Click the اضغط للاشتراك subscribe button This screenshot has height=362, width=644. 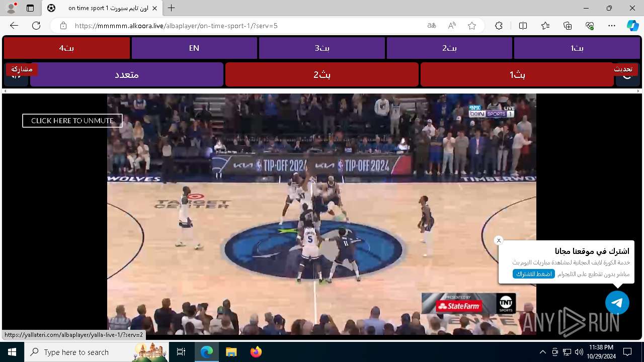[x=534, y=274]
